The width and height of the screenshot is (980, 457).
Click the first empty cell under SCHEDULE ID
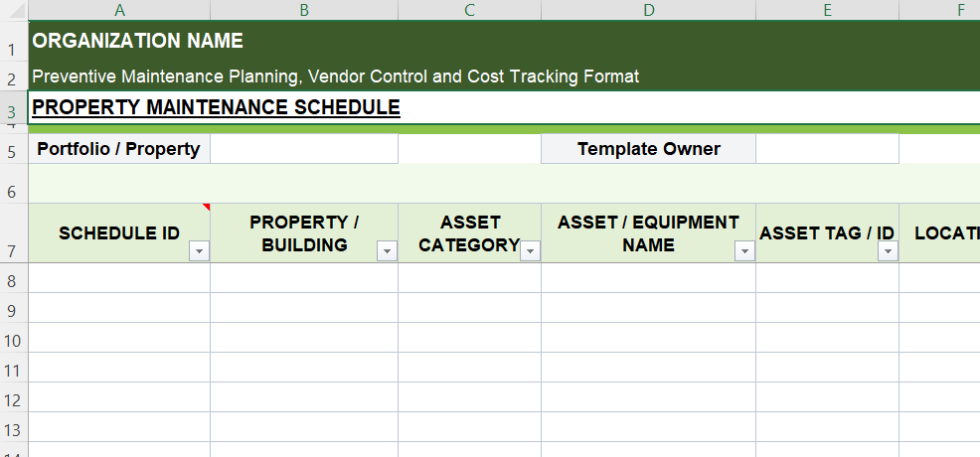coord(119,279)
